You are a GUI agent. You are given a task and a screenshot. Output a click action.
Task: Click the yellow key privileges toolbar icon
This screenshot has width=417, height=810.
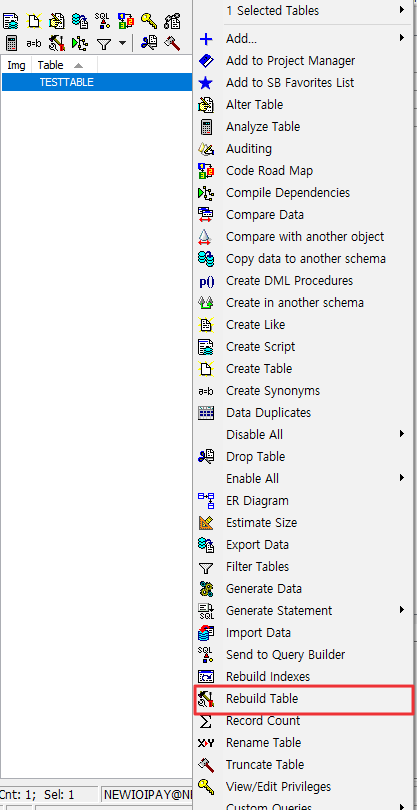149,21
